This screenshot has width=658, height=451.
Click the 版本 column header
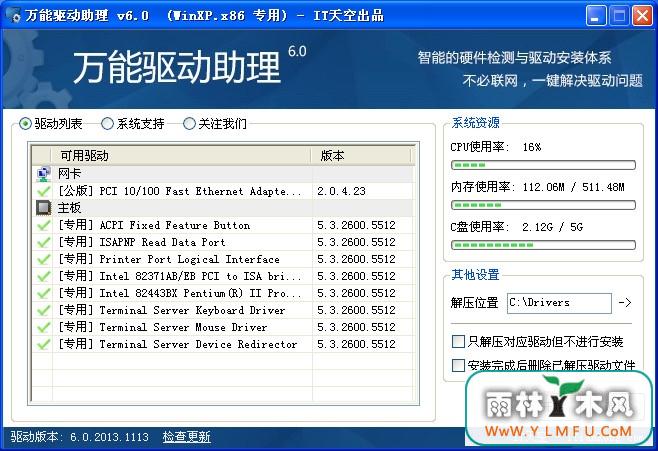pyautogui.click(x=361, y=156)
